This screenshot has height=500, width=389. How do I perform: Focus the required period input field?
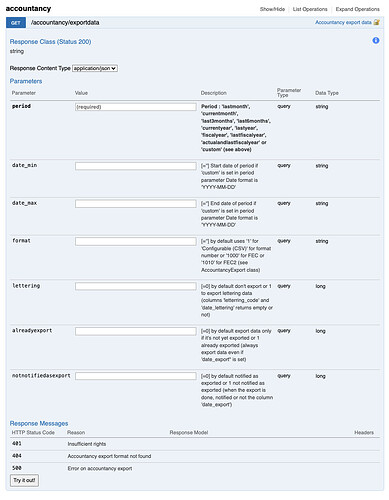[x=136, y=107]
